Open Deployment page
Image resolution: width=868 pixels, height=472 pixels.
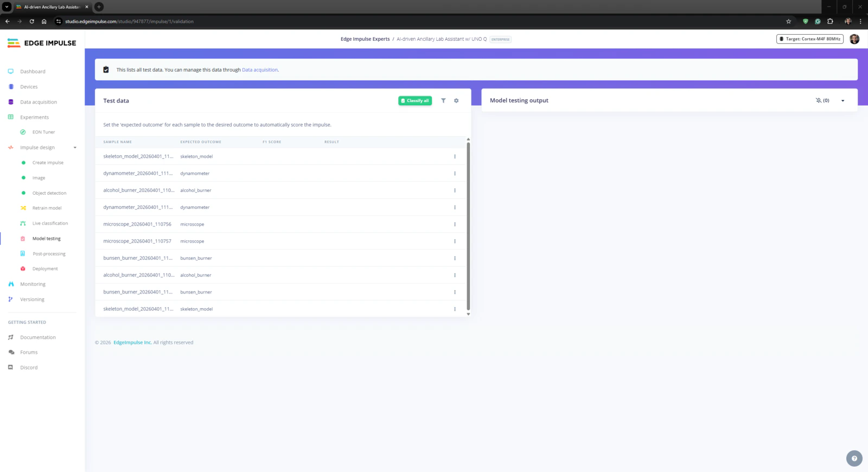tap(45, 269)
